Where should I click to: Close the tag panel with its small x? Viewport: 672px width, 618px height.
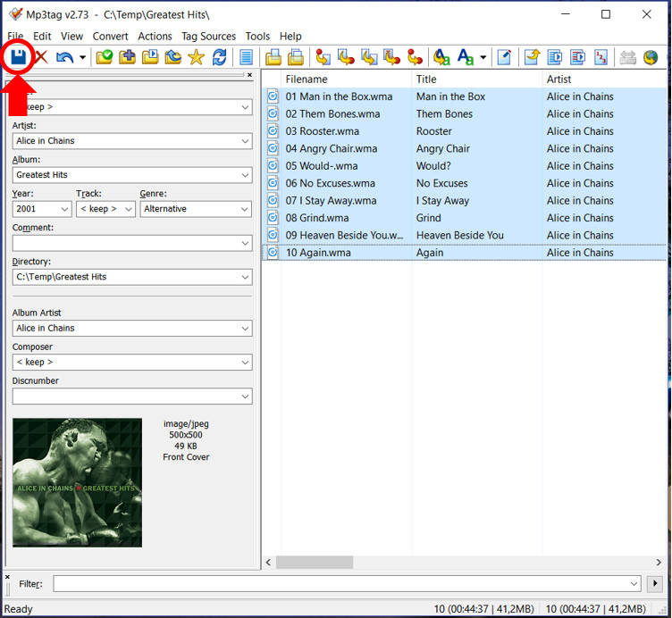[249, 75]
